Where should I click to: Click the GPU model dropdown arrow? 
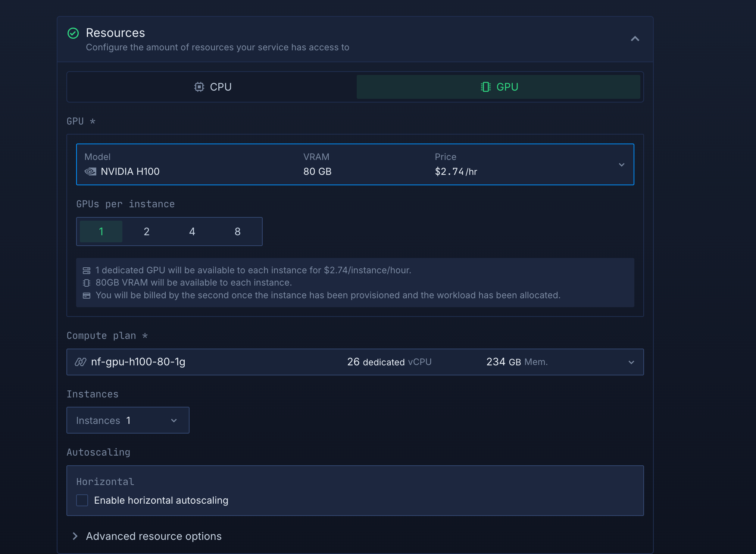[x=622, y=165]
